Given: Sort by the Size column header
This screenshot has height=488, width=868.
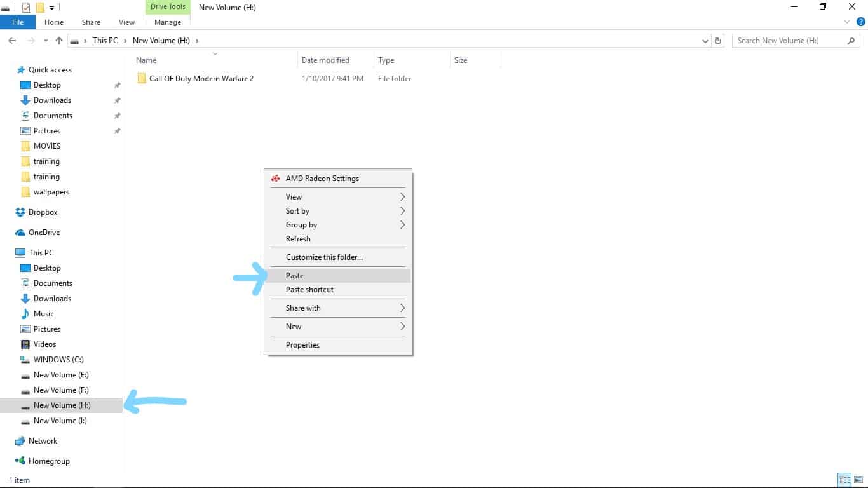Looking at the screenshot, I should [x=461, y=60].
